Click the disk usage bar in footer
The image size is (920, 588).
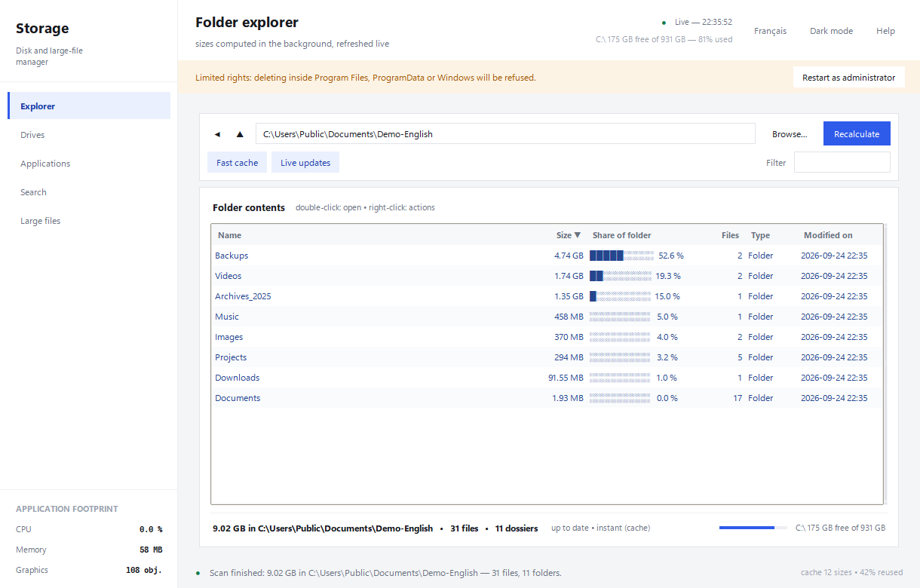coord(753,528)
